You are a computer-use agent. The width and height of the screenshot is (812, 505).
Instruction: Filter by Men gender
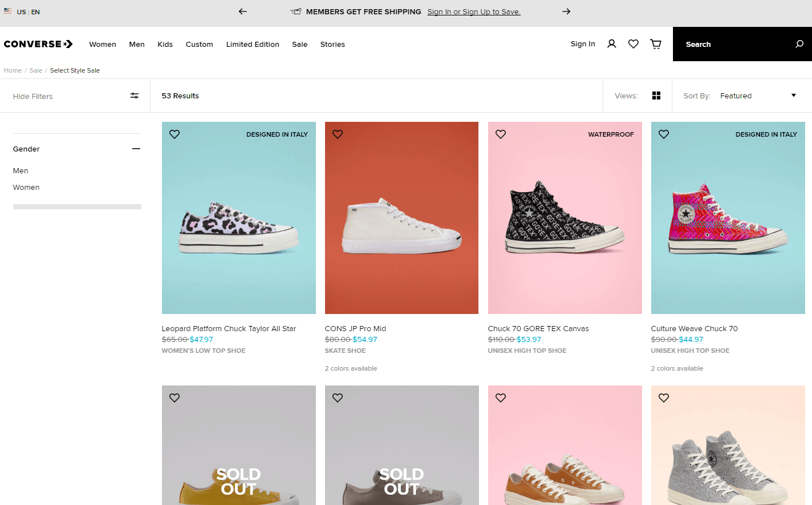coord(21,170)
